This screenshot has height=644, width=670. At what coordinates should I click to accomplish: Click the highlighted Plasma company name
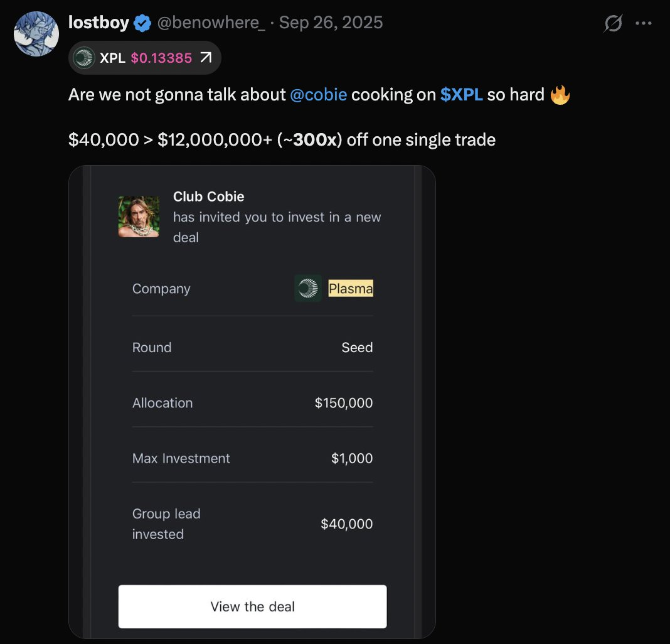point(351,289)
